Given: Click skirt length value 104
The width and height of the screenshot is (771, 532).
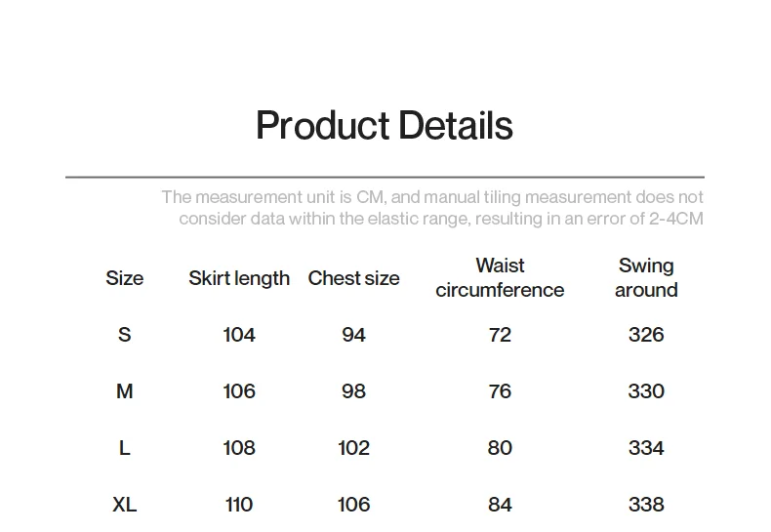Looking at the screenshot, I should pos(239,335).
